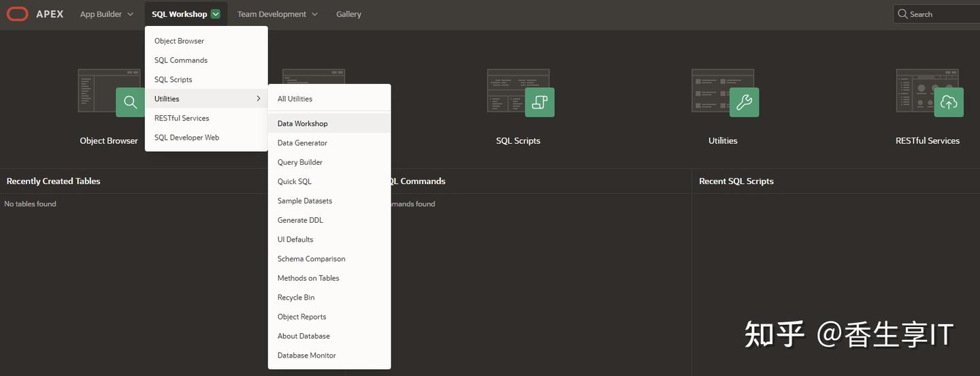Click the SQL Workshop tab label
The image size is (980, 376).
point(179,14)
